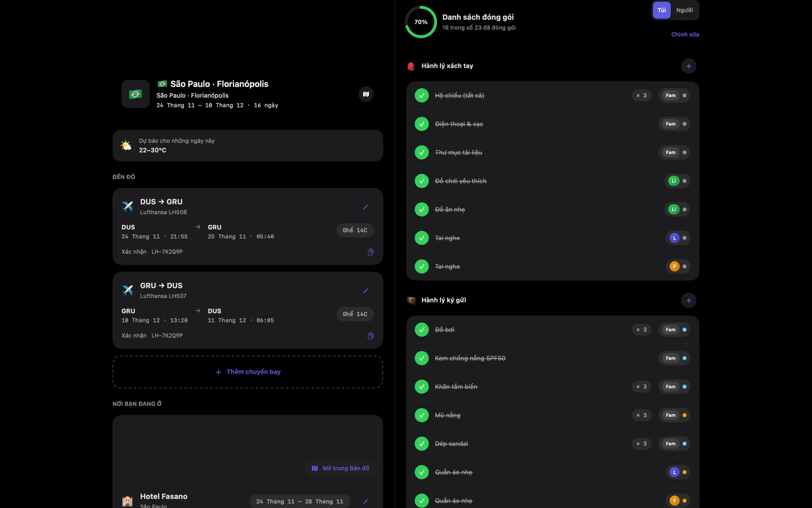Edit the GRU → DUS flight
812x508 pixels.
(x=365, y=291)
